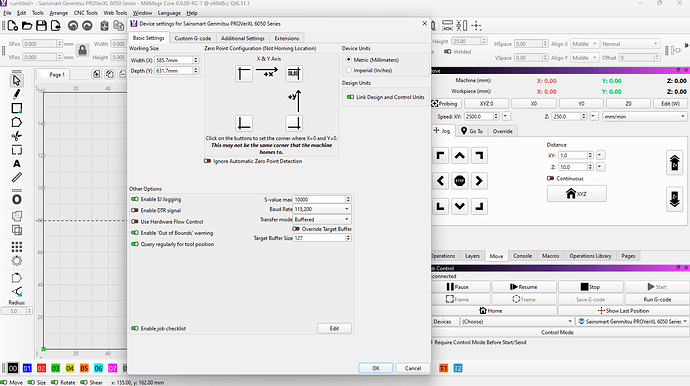Select the text tool A
The height and width of the screenshot is (386, 690).
17,164
